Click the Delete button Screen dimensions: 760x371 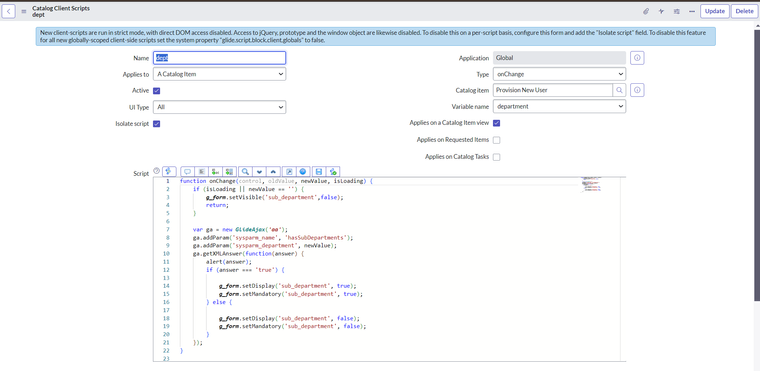click(744, 11)
